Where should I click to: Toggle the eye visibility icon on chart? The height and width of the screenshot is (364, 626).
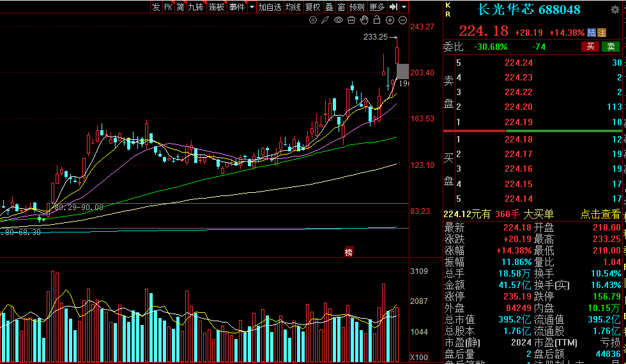coord(339,20)
